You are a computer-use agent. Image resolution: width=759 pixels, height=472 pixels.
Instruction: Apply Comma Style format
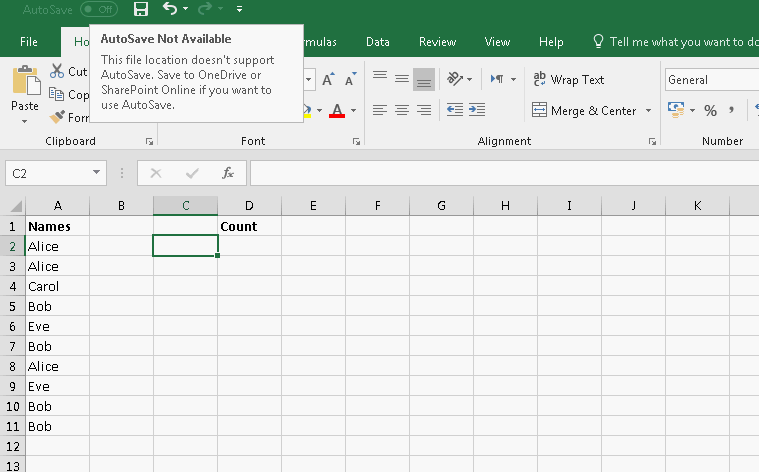tap(731, 110)
